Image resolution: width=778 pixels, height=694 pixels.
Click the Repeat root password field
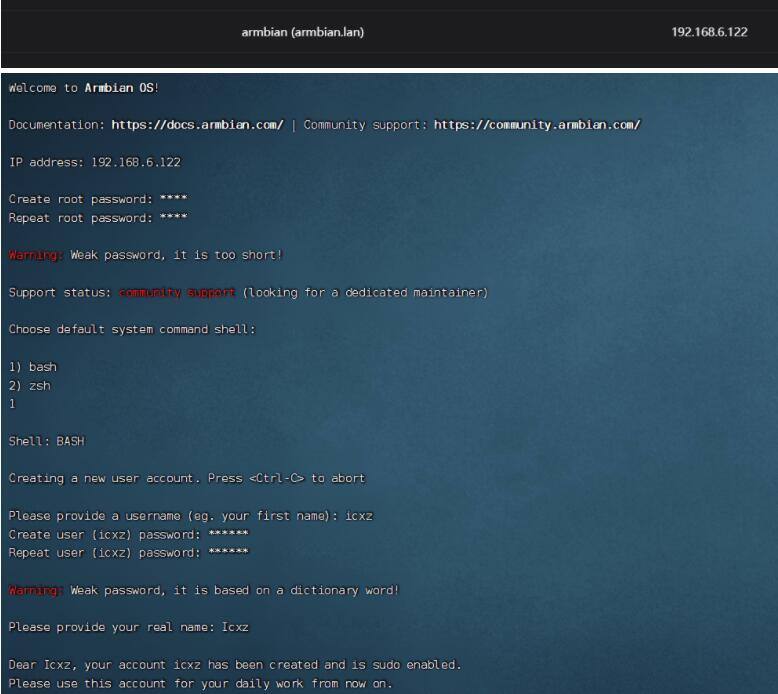173,218
